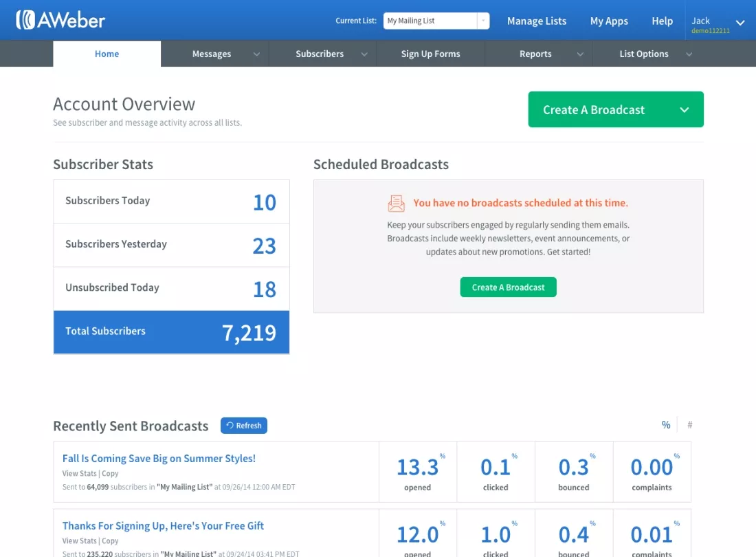Open the Create A Broadcast dropdown arrow
Image resolution: width=756 pixels, height=557 pixels.
click(684, 110)
